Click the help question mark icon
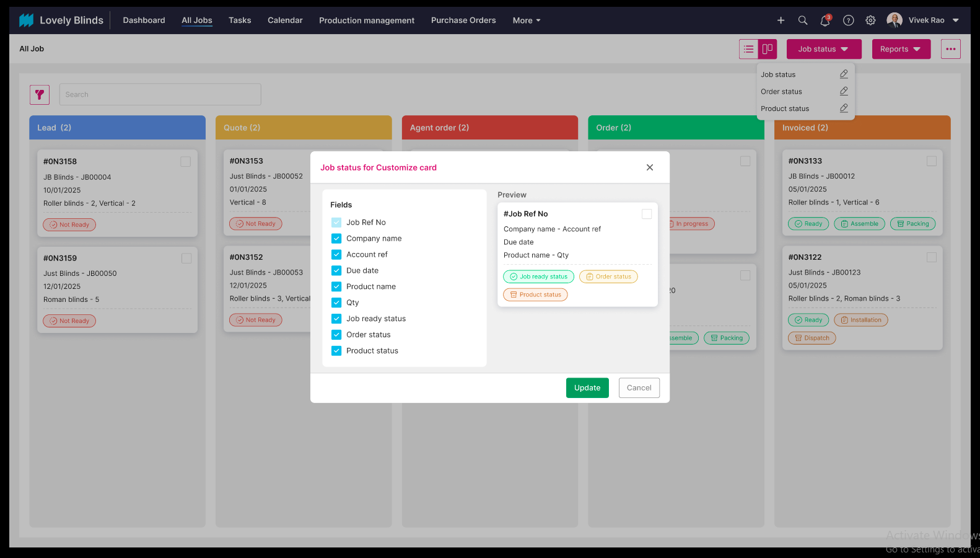980x558 pixels. point(848,20)
